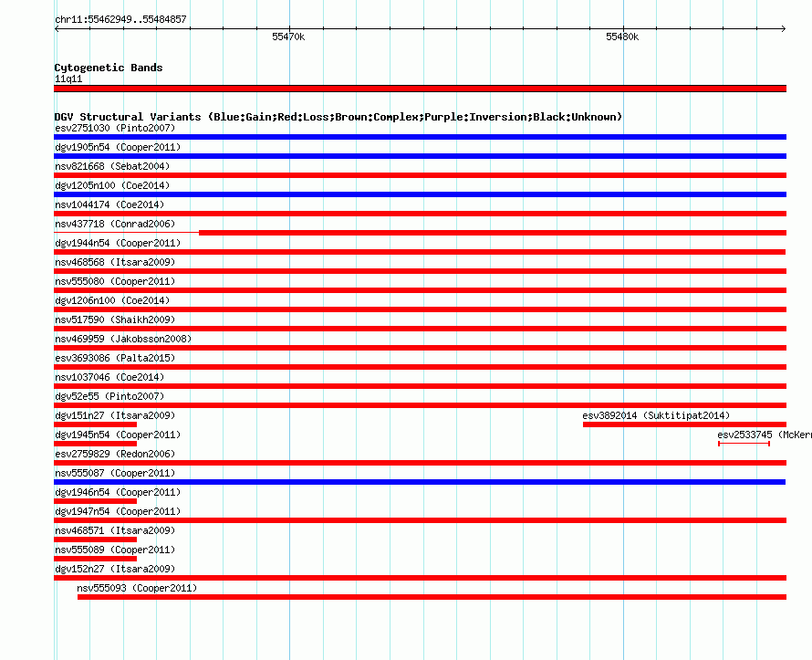The height and width of the screenshot is (660, 812).
Task: Click red bar under esv2759829
Action: [x=420, y=463]
